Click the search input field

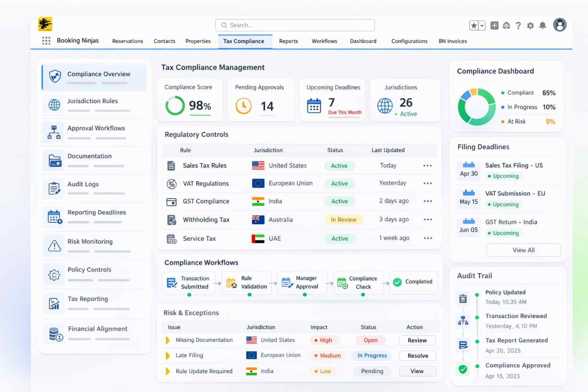coord(294,25)
